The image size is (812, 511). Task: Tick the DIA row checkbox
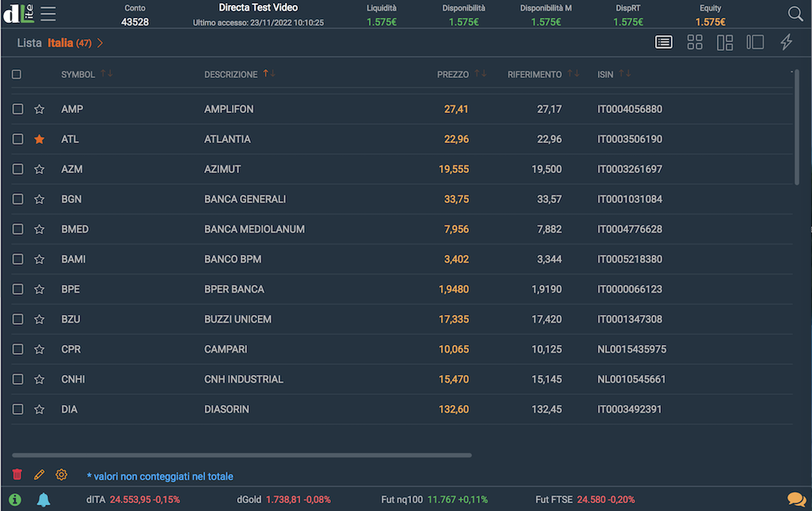[18, 409]
